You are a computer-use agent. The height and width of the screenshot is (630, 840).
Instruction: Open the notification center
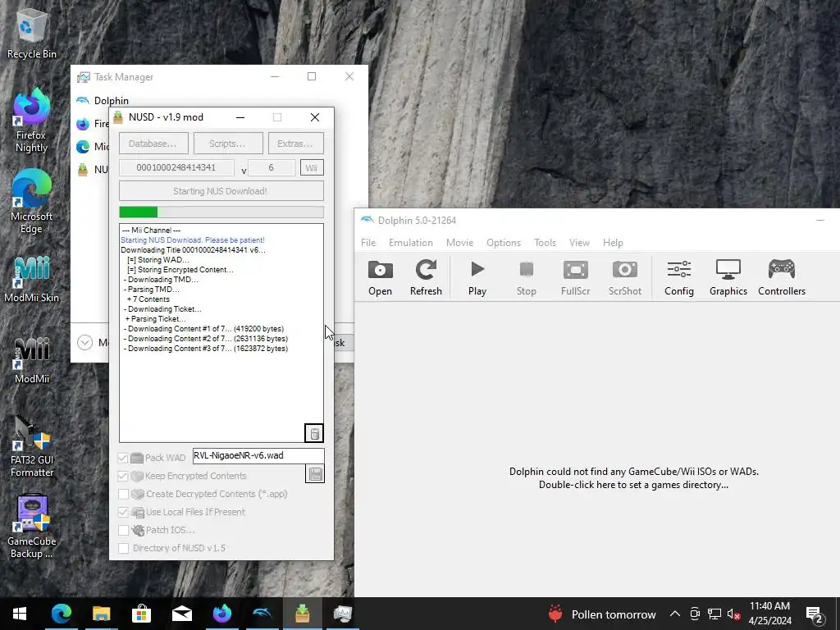814,614
